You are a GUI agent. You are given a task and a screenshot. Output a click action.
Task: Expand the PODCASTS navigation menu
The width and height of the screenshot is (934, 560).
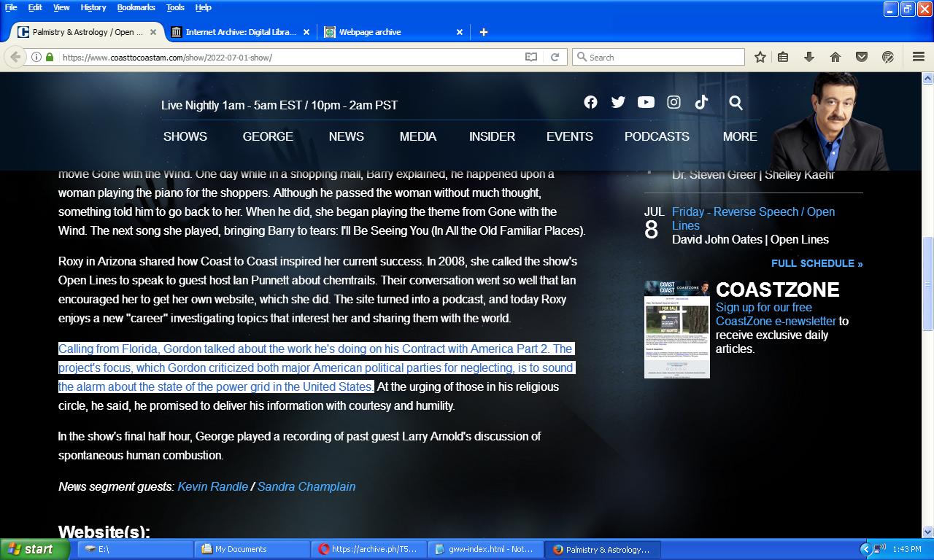(x=657, y=136)
